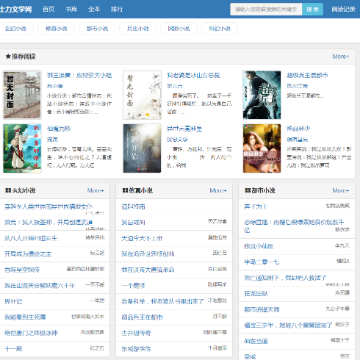Open 十一剑 in the 玄幻 list
This screenshot has height=360, width=360.
13,349
